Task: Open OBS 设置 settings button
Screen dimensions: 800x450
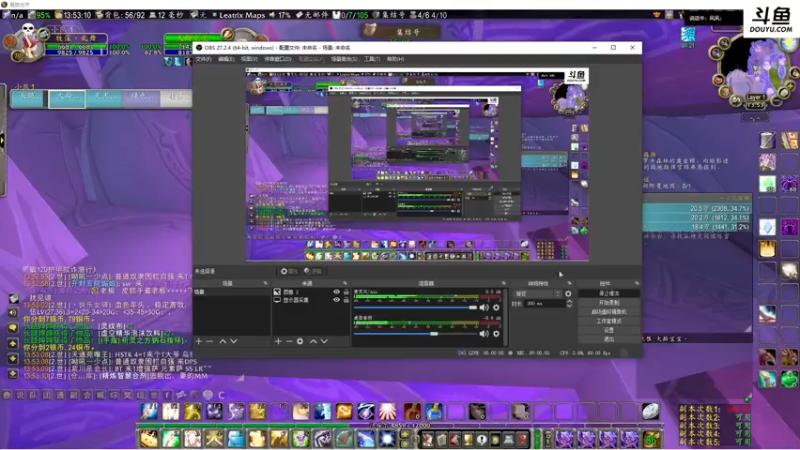Action: click(609, 330)
